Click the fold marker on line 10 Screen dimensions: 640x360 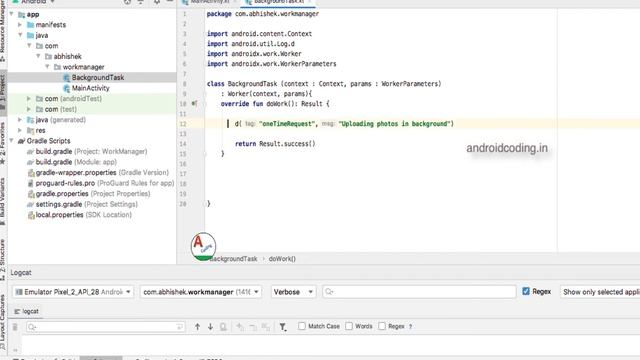[x=205, y=104]
